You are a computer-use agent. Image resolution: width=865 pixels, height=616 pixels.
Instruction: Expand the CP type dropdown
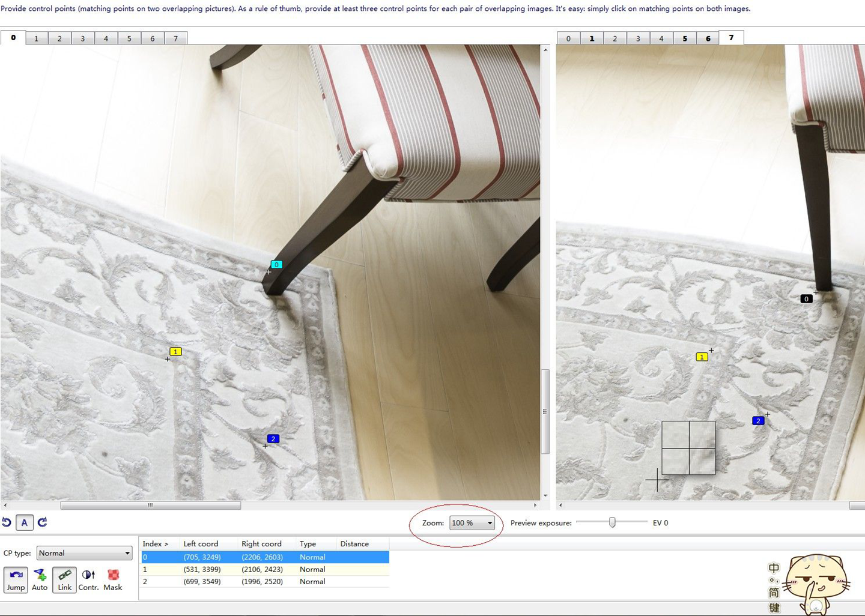(x=84, y=553)
